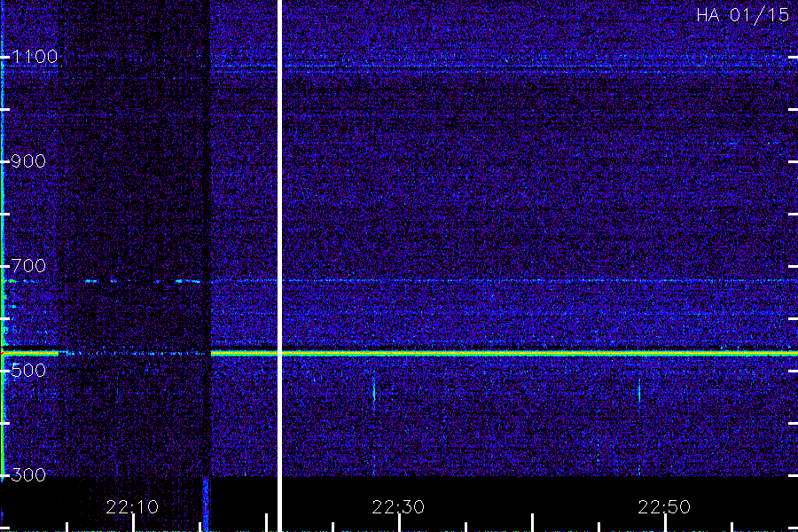Click the 1100 frequency axis label
The width and height of the screenshot is (798, 532).
(35, 57)
